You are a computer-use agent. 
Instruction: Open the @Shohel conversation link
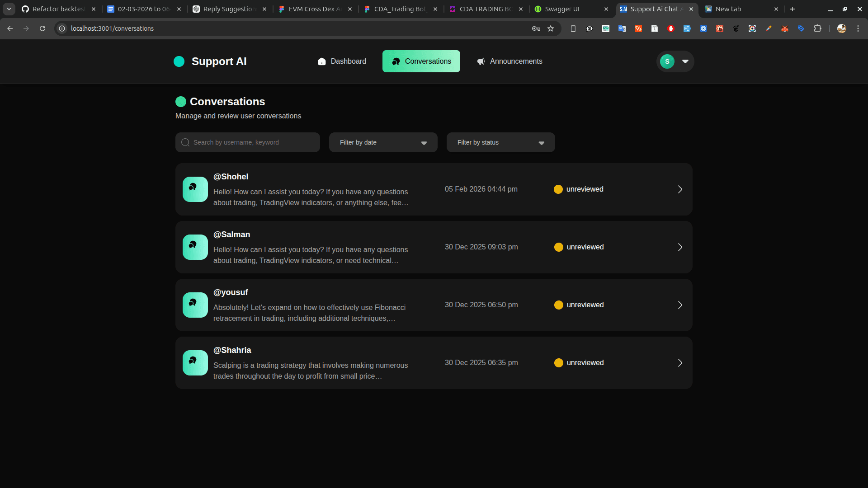pyautogui.click(x=231, y=177)
